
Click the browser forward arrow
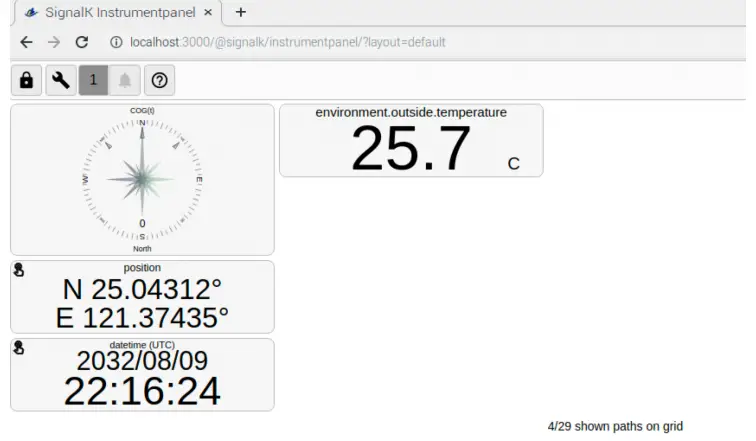(54, 42)
